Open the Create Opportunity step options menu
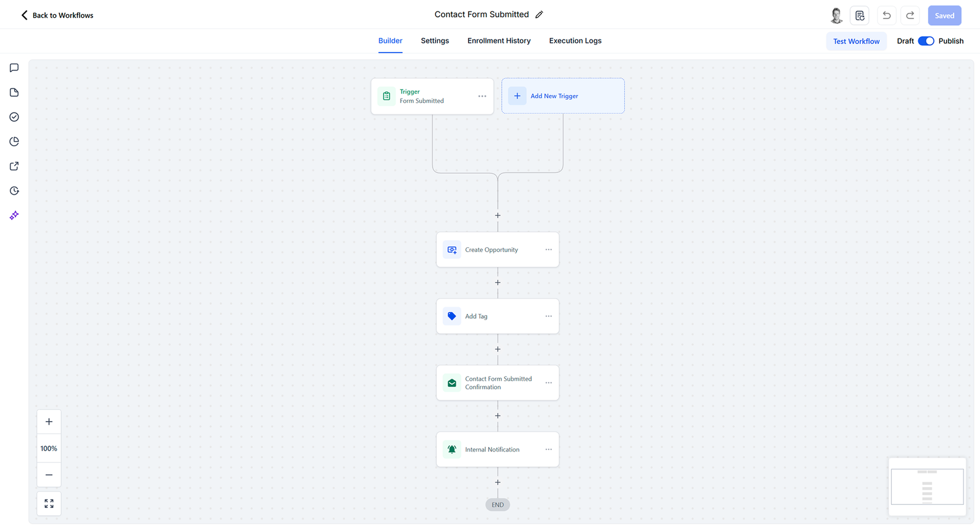 coord(548,250)
